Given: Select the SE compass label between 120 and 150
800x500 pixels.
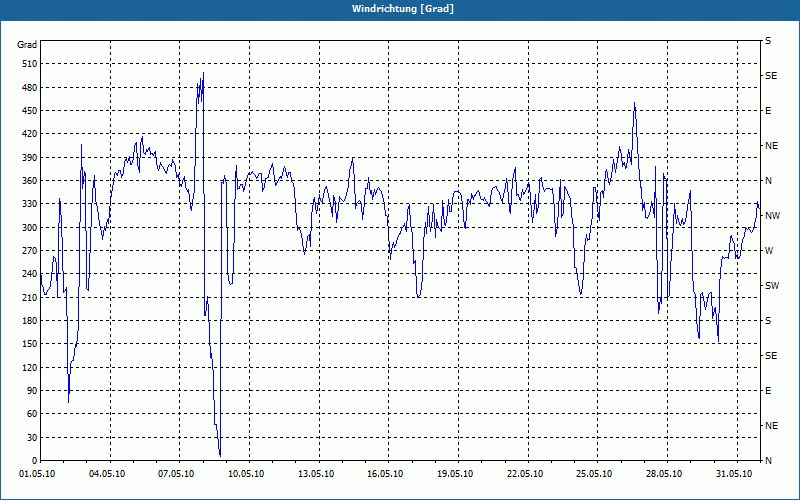Looking at the screenshot, I should tap(771, 356).
